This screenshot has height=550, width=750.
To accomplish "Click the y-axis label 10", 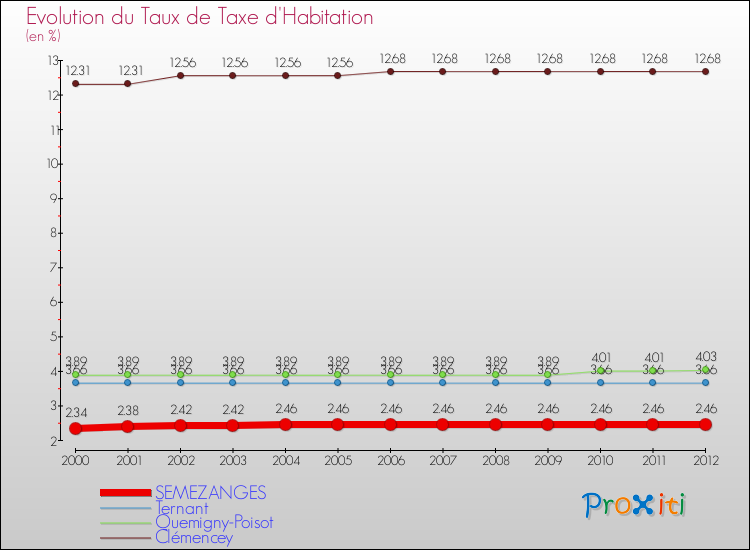I will click(x=53, y=164).
